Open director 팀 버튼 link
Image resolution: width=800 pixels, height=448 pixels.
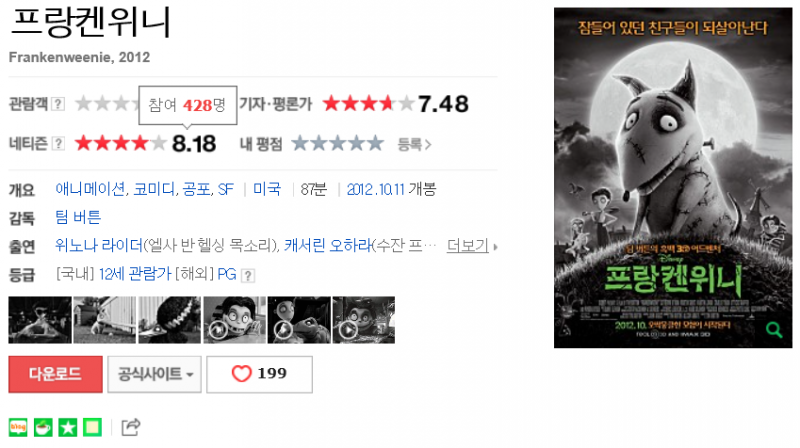click(78, 217)
